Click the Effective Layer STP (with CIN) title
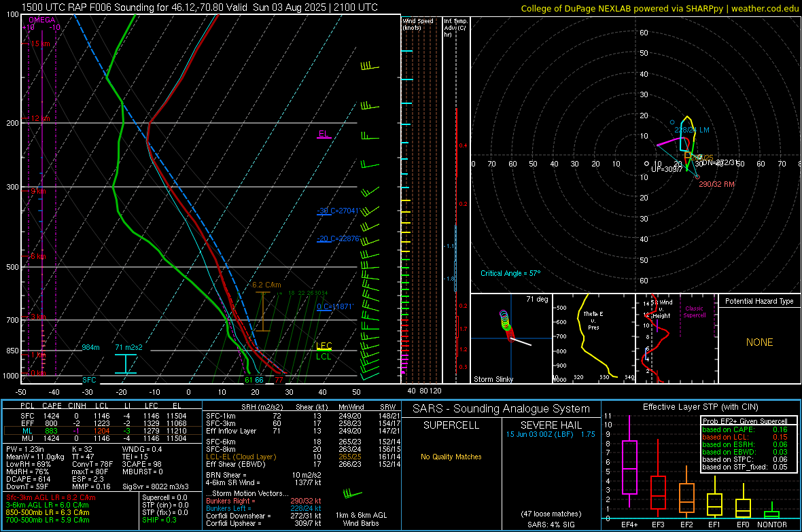 coord(700,407)
